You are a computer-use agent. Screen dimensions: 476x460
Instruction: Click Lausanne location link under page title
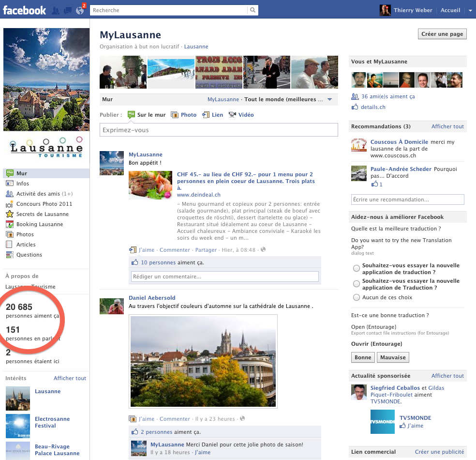pyautogui.click(x=196, y=47)
